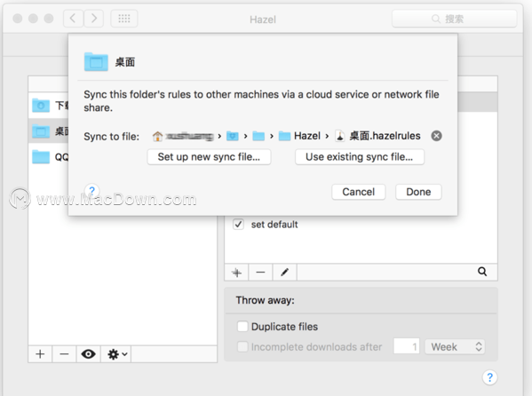
Task: Open help via bottom-right question mark button
Action: [x=489, y=377]
